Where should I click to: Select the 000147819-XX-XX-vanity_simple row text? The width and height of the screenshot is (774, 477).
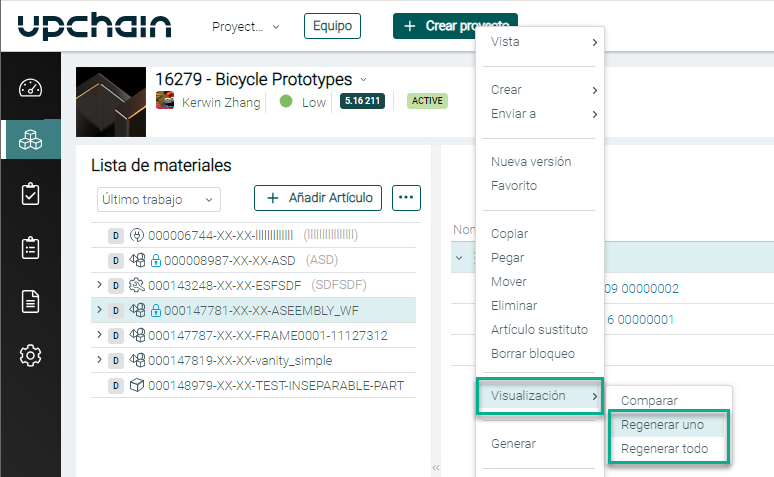tap(240, 361)
